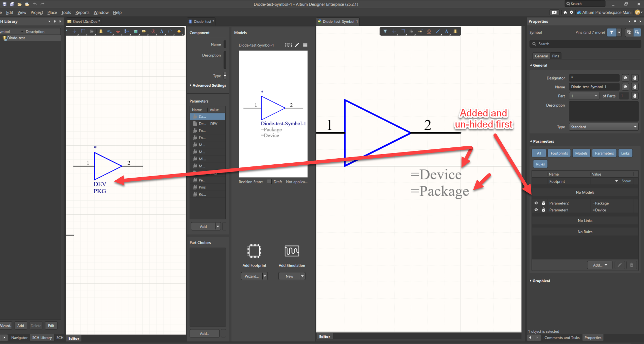This screenshot has width=644, height=344.
Task: Toggle the lock on Parameter2
Action: pyautogui.click(x=543, y=203)
